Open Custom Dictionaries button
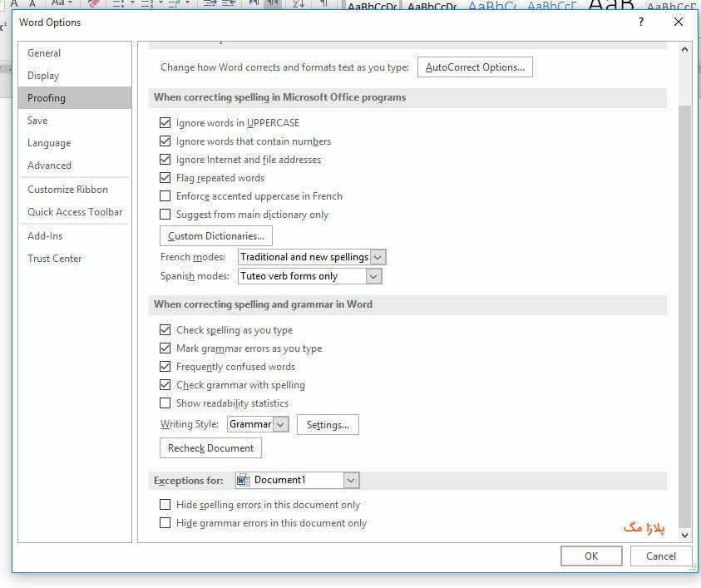This screenshot has height=588, width=701. [x=216, y=235]
